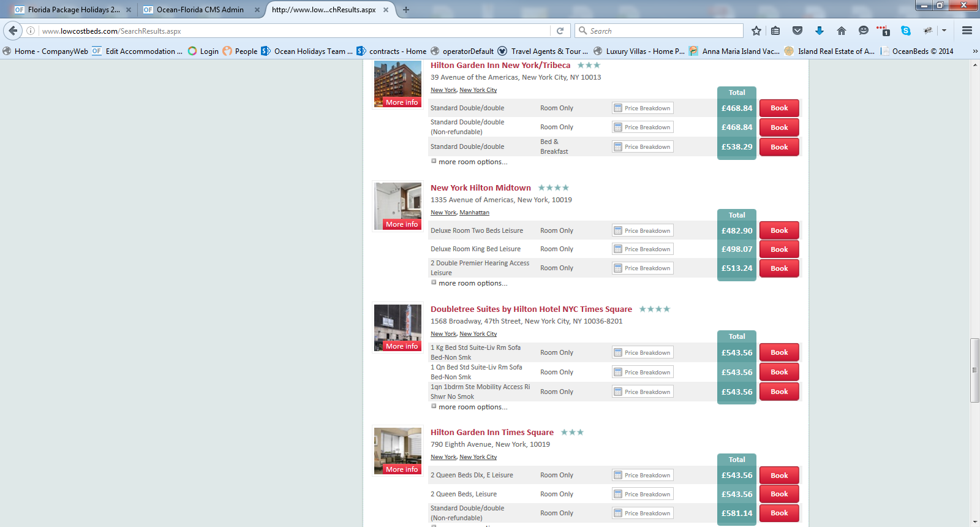Screen dimensions: 980x527
Task: Switch to Ocean-Florida CMS Admin tab
Action: coord(200,10)
